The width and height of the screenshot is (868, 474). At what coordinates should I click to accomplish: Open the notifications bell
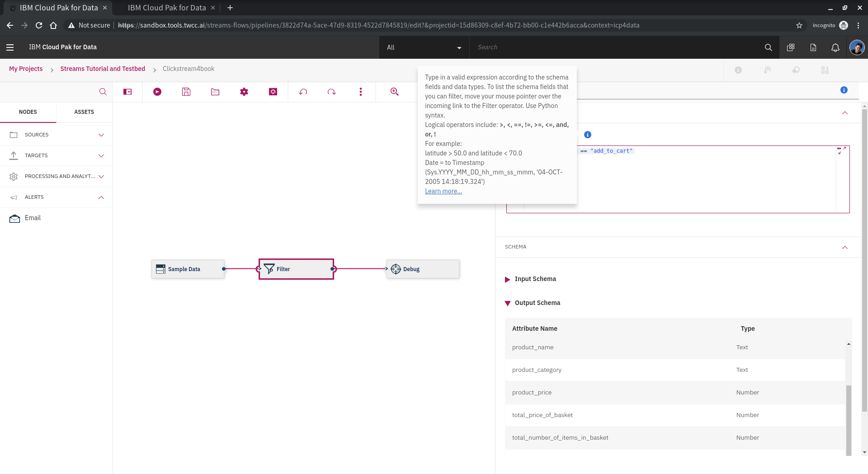(x=835, y=47)
